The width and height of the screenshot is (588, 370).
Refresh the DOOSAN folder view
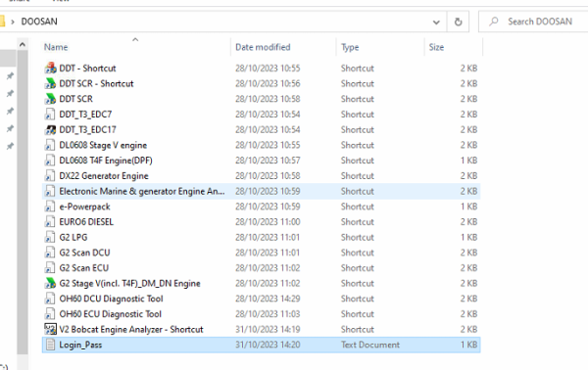coord(458,22)
